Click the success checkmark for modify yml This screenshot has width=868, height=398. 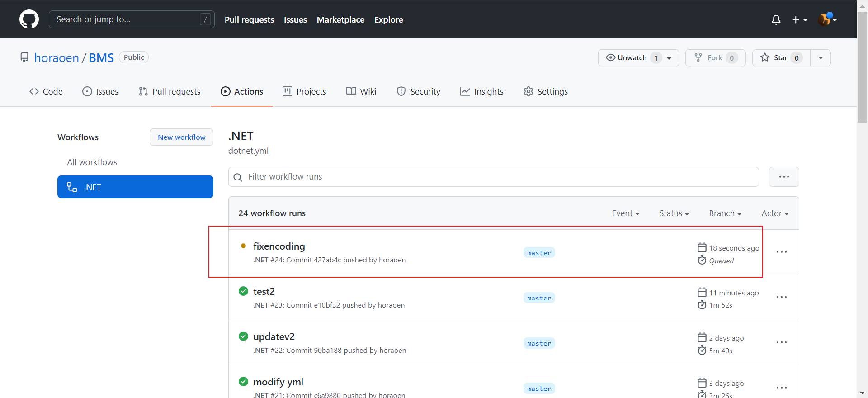pos(243,381)
